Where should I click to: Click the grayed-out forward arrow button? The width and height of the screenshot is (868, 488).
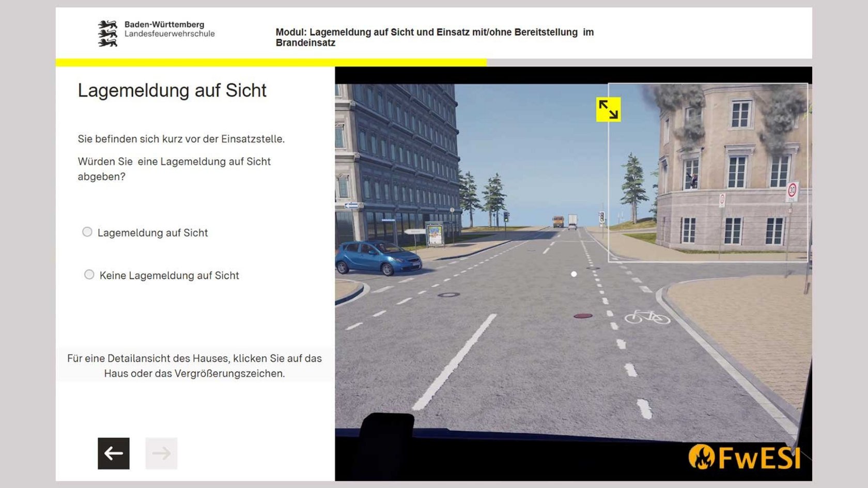click(160, 453)
